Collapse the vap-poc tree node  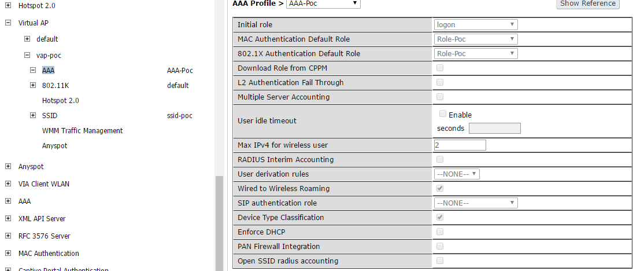pos(27,55)
